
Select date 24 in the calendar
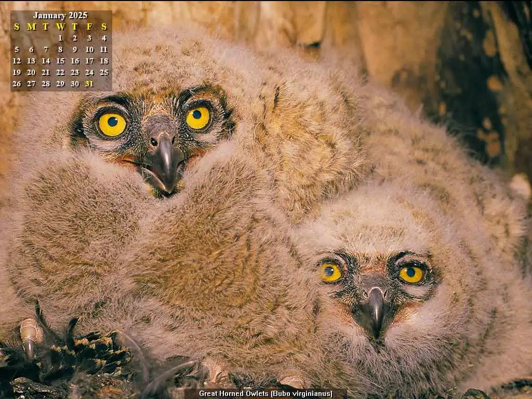(x=89, y=72)
